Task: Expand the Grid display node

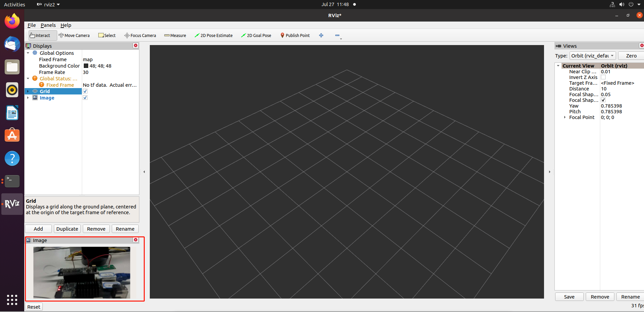Action: click(28, 91)
